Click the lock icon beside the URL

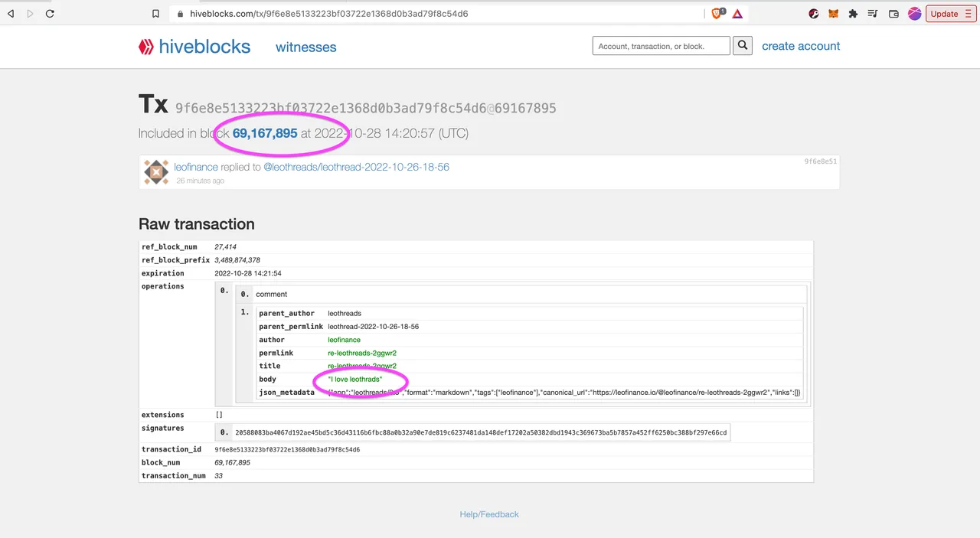pos(180,14)
